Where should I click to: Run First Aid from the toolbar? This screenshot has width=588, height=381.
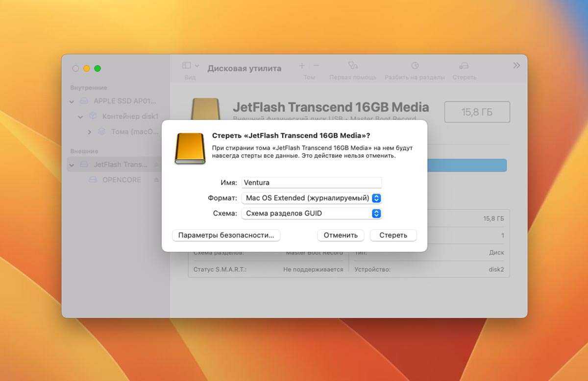(353, 66)
